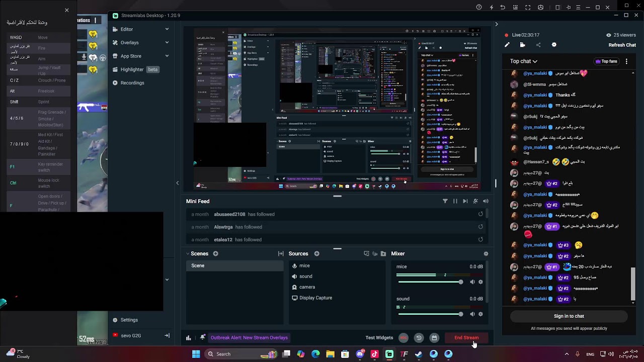End the live stream

466,338
